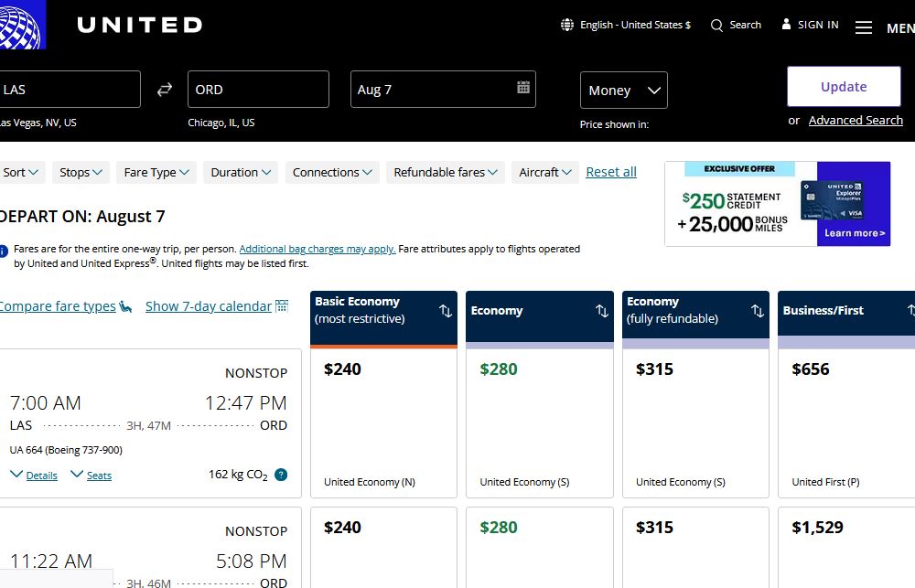Image resolution: width=915 pixels, height=588 pixels.
Task: Open the calendar date picker icon
Action: pyautogui.click(x=523, y=88)
